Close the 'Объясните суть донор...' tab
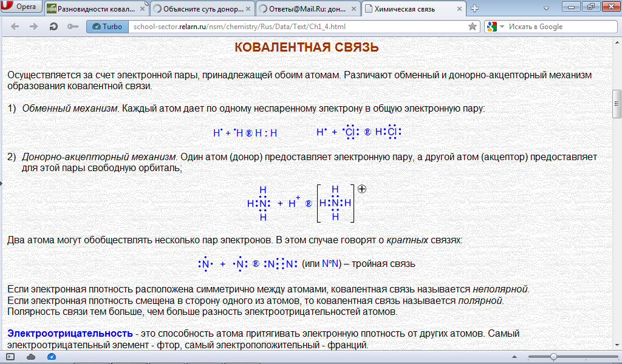 (248, 8)
